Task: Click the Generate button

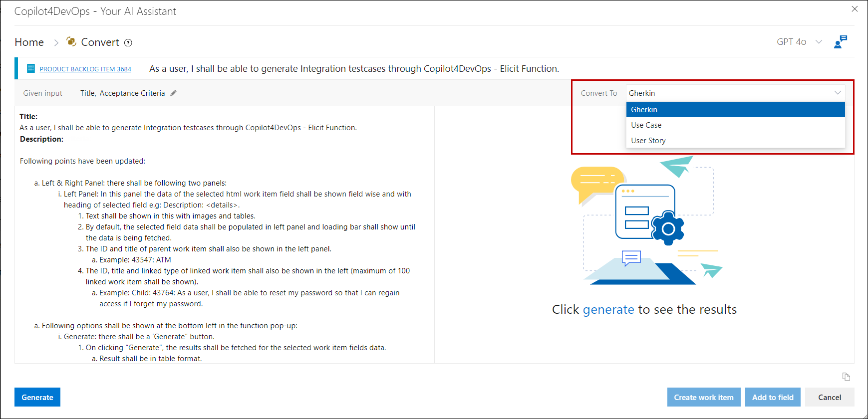Action: (x=37, y=397)
